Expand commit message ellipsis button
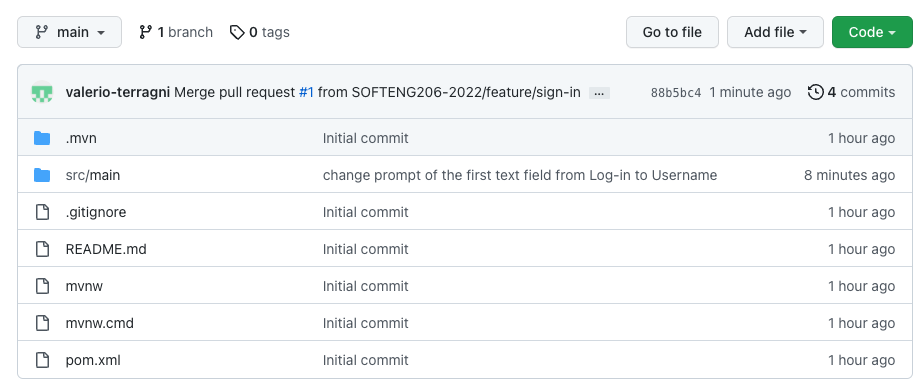919x389 pixels. pyautogui.click(x=599, y=93)
